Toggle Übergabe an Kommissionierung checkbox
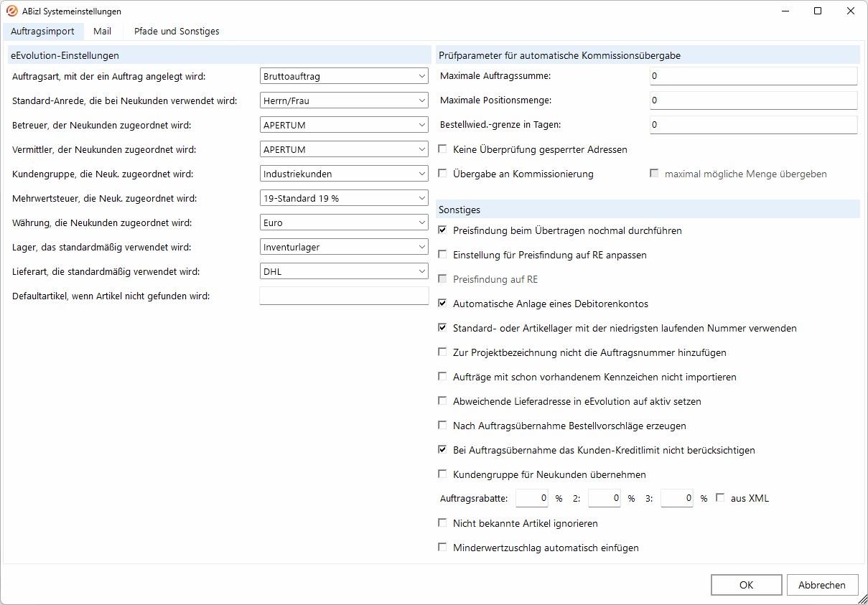Image resolution: width=868 pixels, height=605 pixels. [x=443, y=174]
